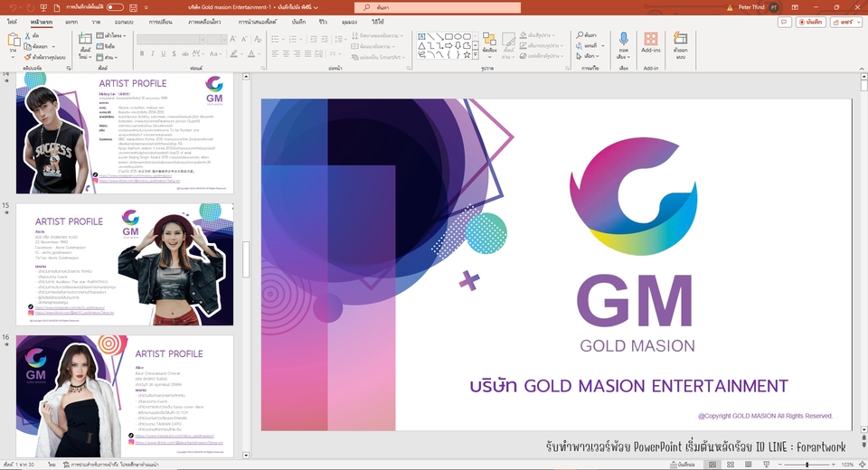Toggle Strikethrough formatting

click(x=184, y=53)
